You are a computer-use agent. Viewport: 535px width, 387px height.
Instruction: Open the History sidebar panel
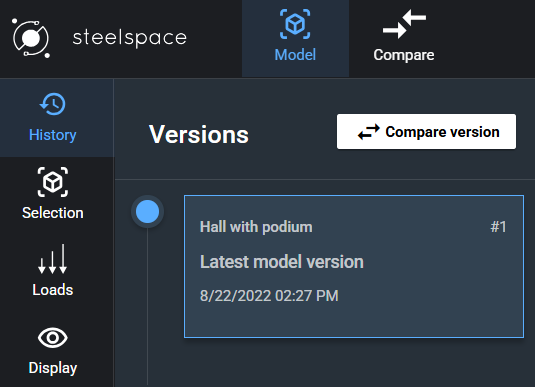point(57,118)
